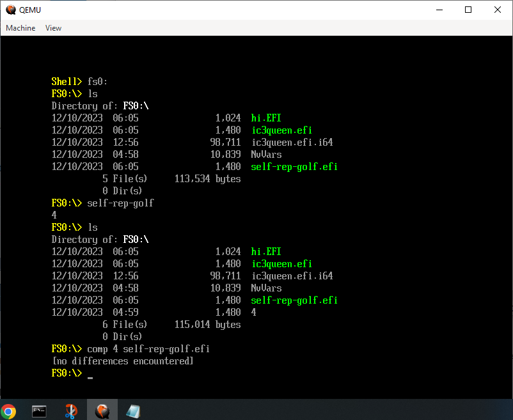Open Snipping Tool from the taskbar
This screenshot has width=513, height=420.
point(71,411)
